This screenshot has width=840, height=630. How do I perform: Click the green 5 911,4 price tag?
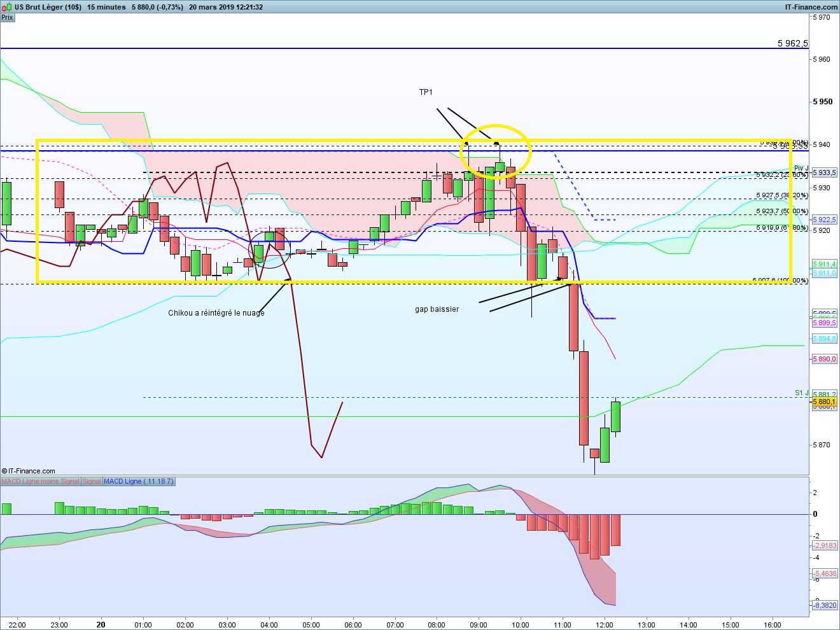click(x=825, y=264)
